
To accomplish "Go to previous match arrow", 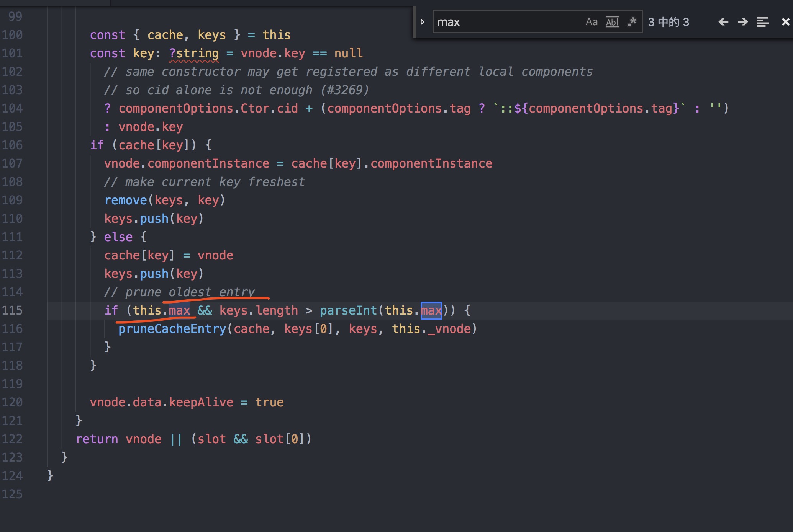I will pyautogui.click(x=723, y=22).
